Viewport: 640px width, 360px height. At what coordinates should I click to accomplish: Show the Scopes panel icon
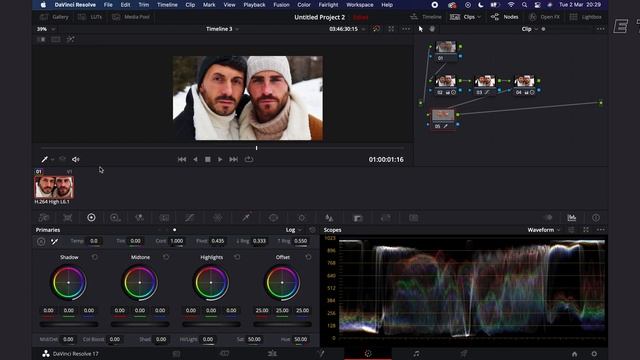pos(572,218)
